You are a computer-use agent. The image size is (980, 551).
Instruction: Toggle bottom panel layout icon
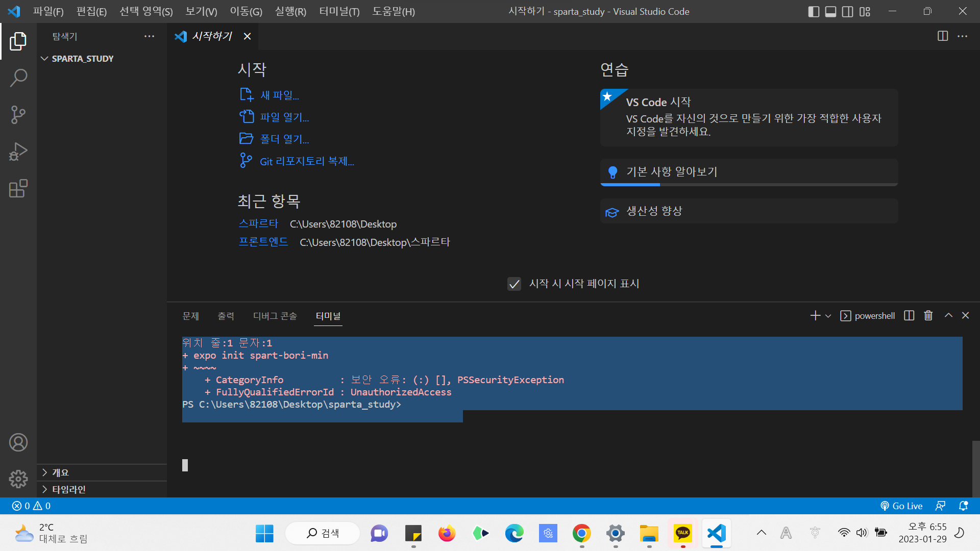point(831,11)
